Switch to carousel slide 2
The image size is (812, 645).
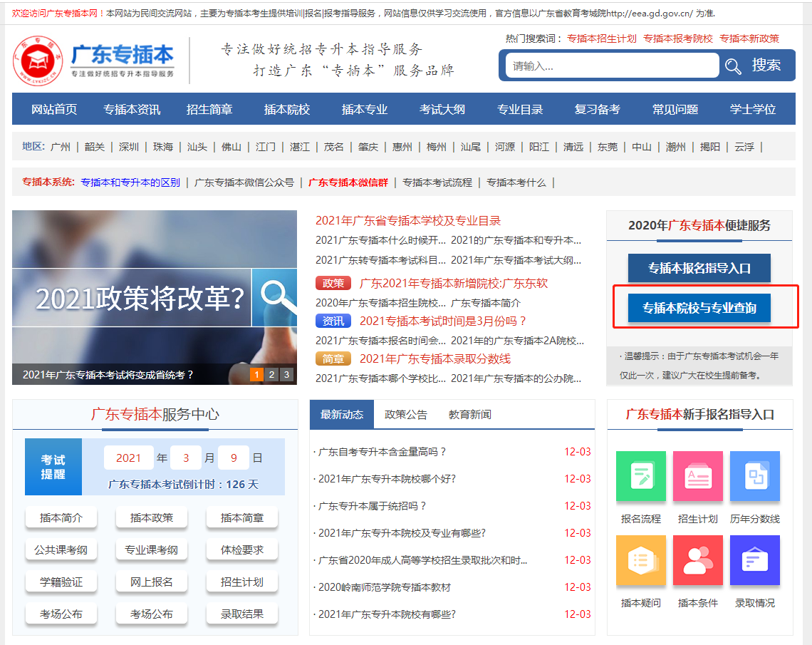(271, 374)
